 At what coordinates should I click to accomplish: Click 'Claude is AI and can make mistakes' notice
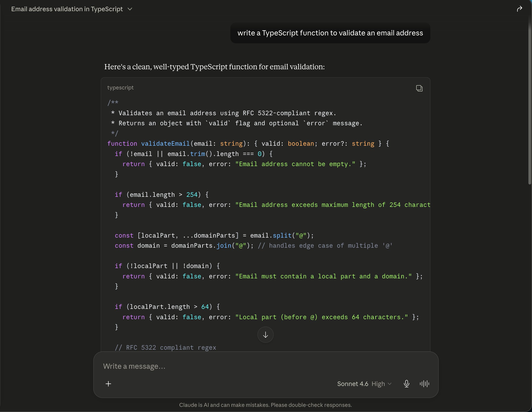266,405
